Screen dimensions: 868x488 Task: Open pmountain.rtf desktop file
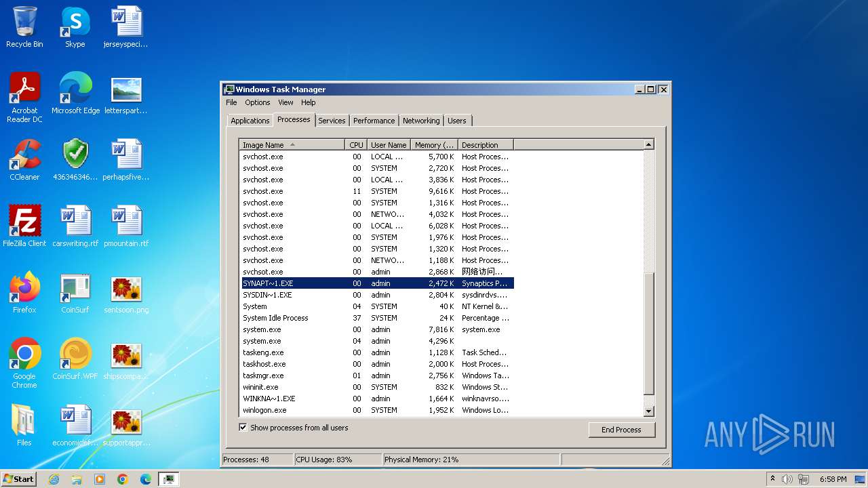[126, 226]
